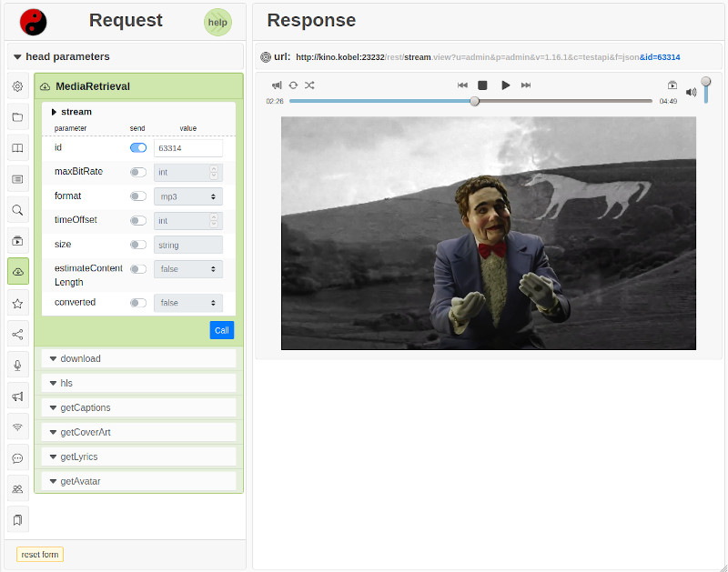Expand the hls endpoint
The image size is (728, 572).
138,383
